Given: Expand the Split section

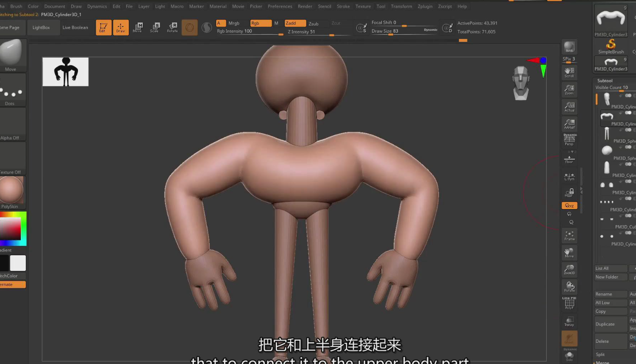Looking at the screenshot, I should 600,354.
